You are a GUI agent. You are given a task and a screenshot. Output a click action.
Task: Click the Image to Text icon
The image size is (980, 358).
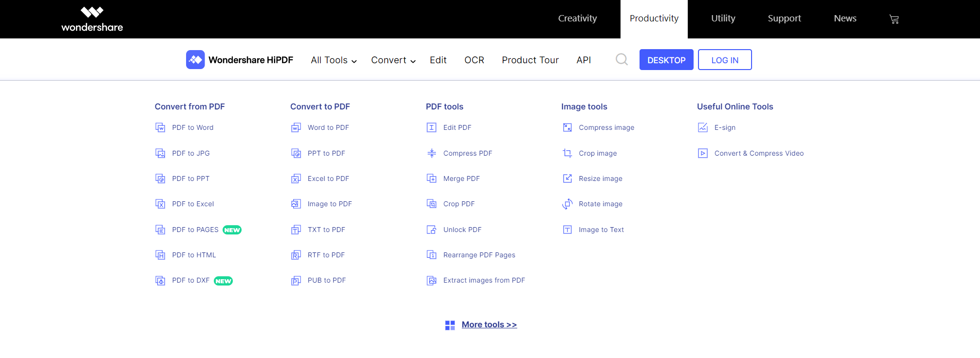(567, 230)
